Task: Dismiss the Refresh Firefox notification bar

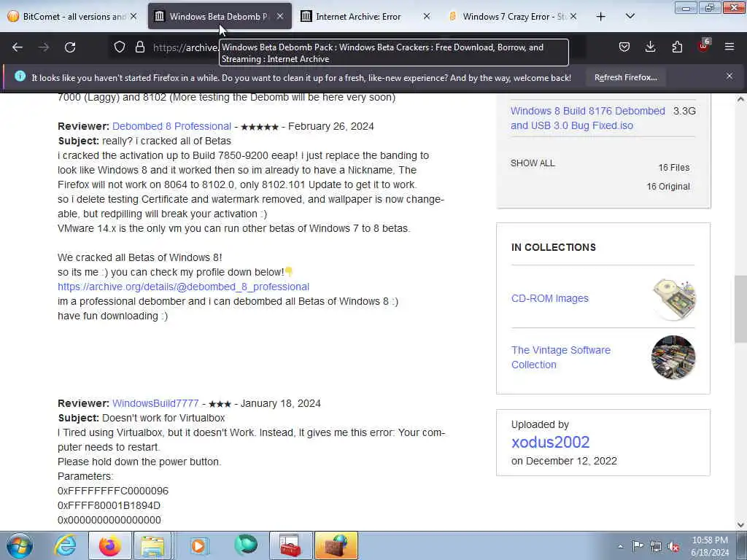Action: point(729,76)
